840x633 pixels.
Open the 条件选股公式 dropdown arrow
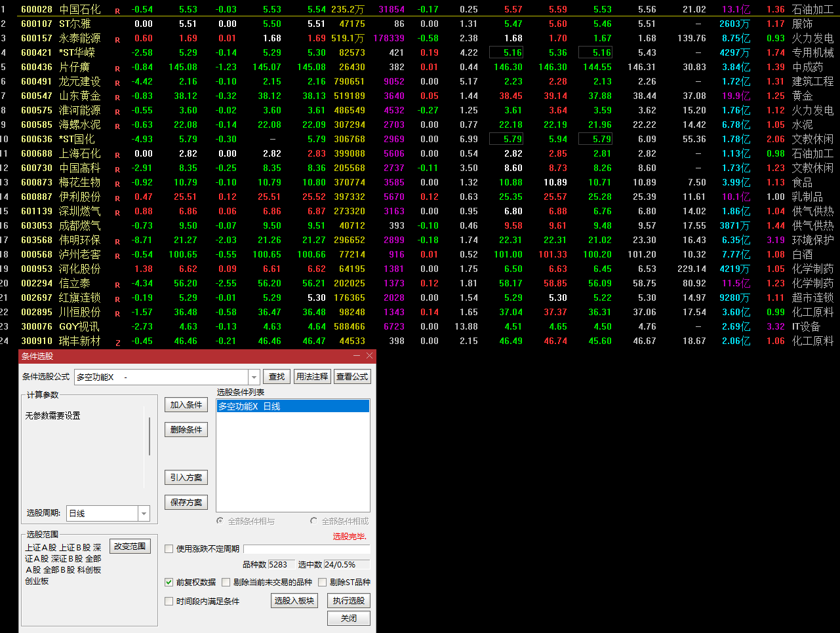254,377
